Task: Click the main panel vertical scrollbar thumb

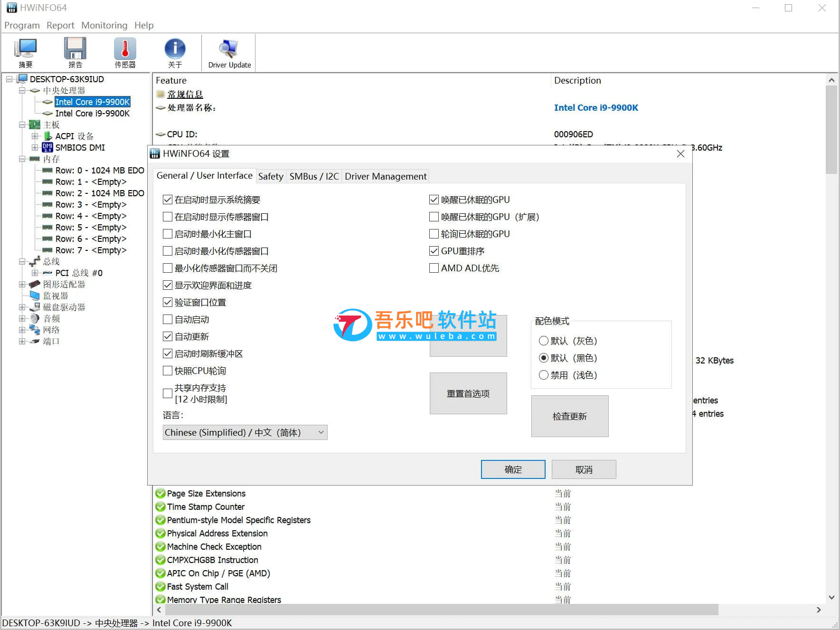Action: pyautogui.click(x=831, y=129)
